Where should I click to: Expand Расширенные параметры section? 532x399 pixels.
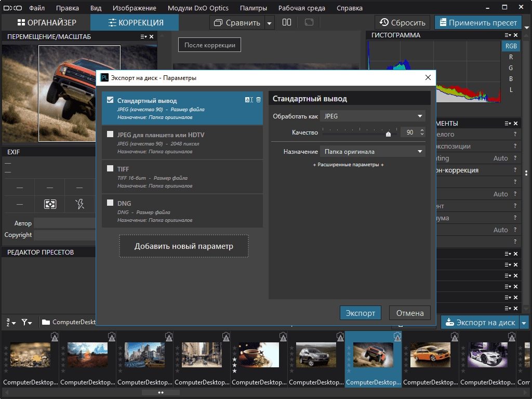pyautogui.click(x=348, y=165)
